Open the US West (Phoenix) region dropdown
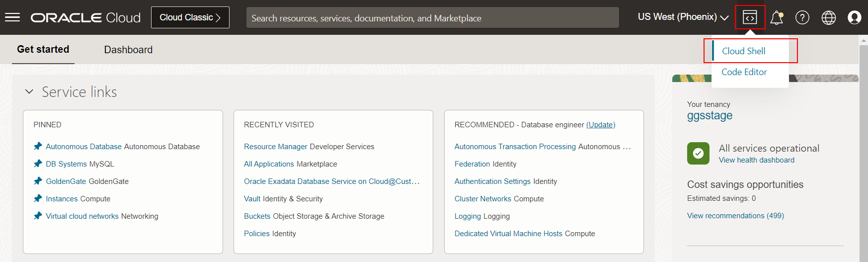 tap(683, 17)
